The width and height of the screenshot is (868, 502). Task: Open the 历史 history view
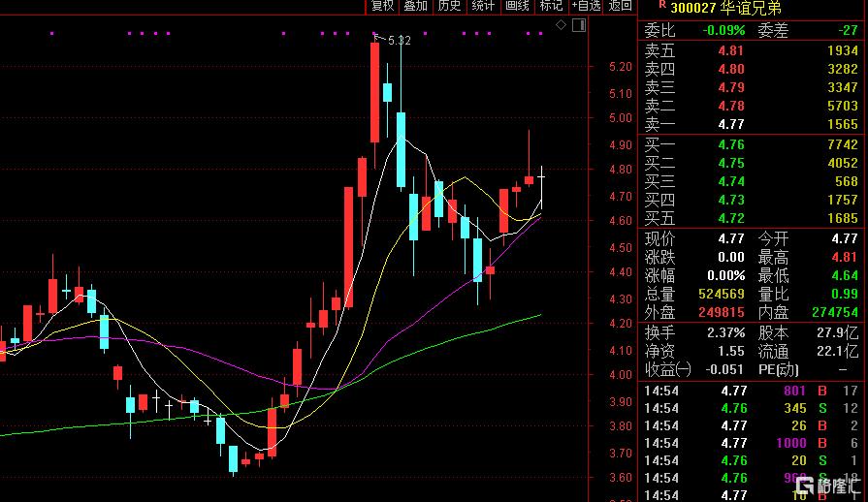click(449, 6)
